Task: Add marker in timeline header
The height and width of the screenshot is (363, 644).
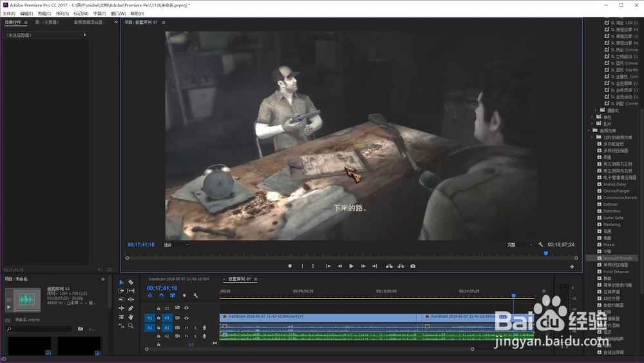Action: point(184,295)
